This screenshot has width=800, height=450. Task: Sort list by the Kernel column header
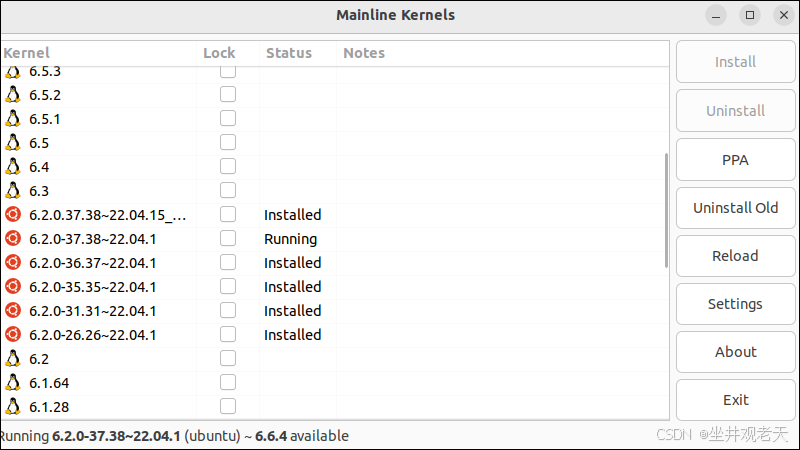[27, 53]
